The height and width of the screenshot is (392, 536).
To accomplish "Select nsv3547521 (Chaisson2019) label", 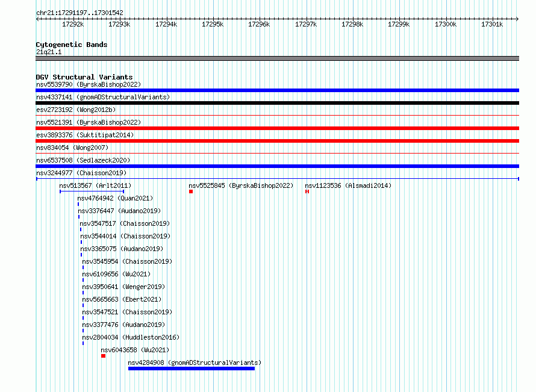I will pyautogui.click(x=127, y=312).
